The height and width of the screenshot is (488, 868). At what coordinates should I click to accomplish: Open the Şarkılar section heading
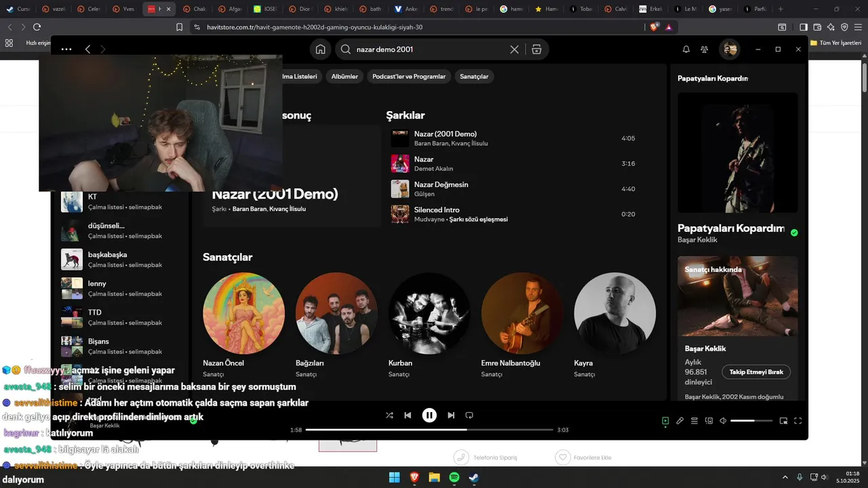[x=406, y=115]
